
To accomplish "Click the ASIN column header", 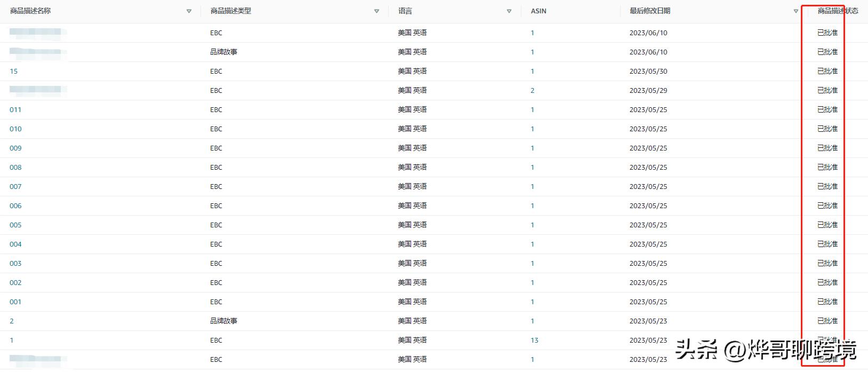I will (539, 11).
